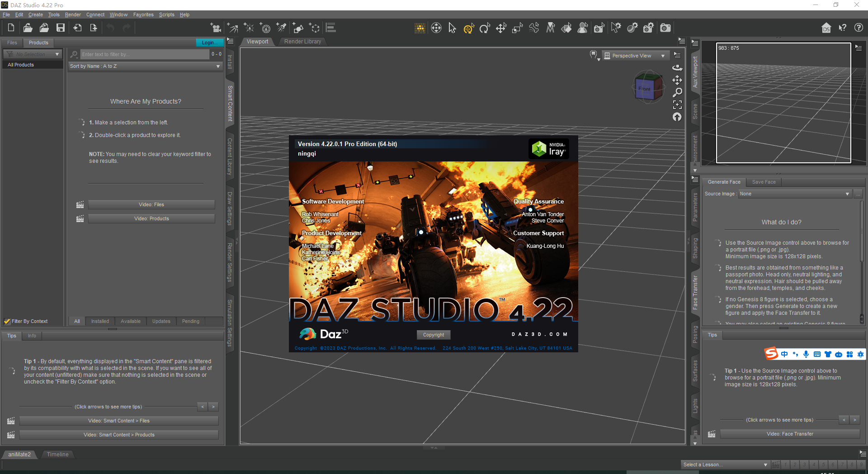868x474 pixels.
Task: Select the Translate move tool
Action: coord(501,28)
